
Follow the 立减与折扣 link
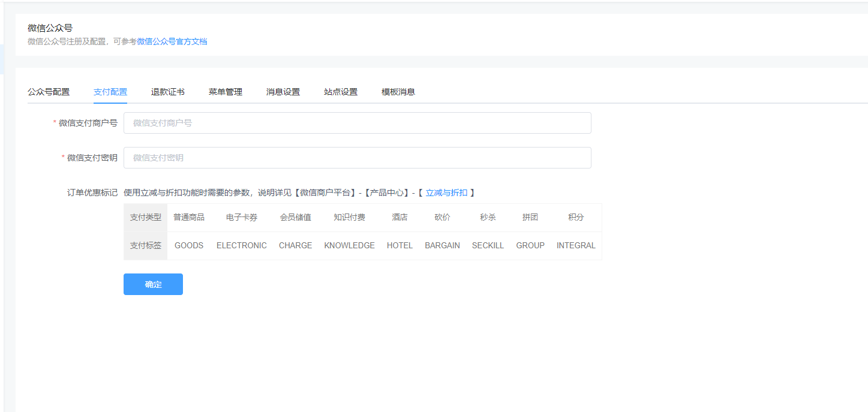(446, 193)
